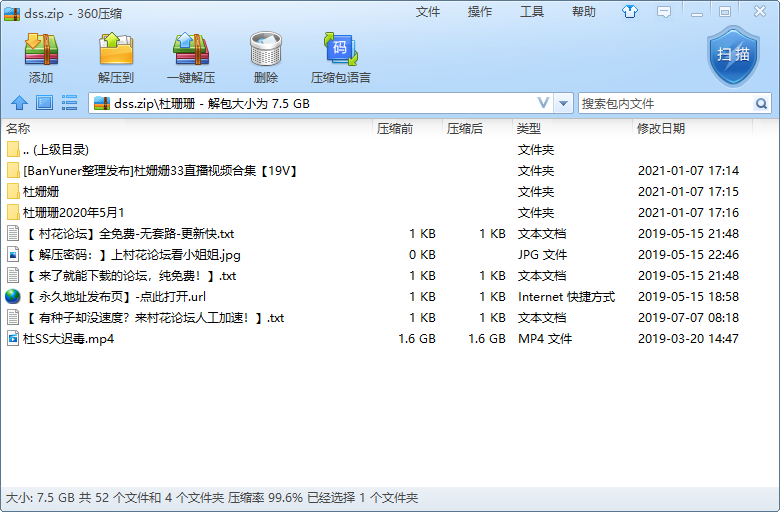The height and width of the screenshot is (512, 780).
Task: Click the 删除 (Delete) trash icon
Action: (x=266, y=49)
